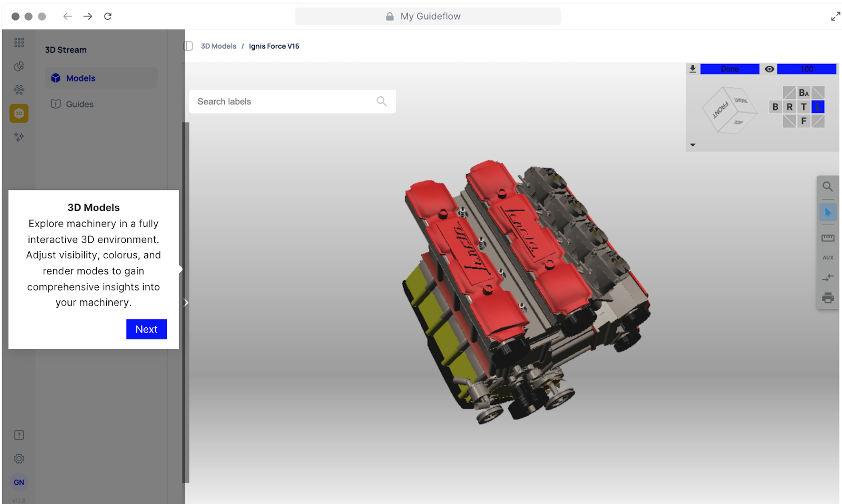Select the viewer zoom magnifier tool
Screen dimensions: 842x504
coord(828,187)
